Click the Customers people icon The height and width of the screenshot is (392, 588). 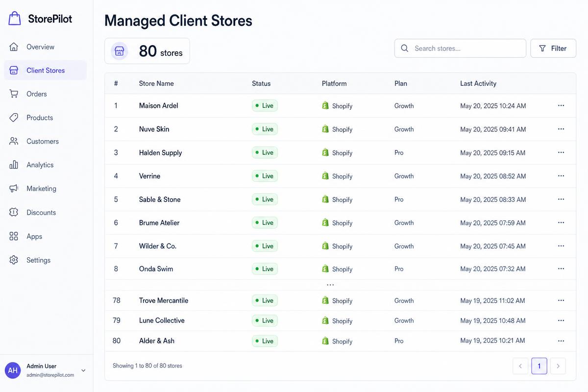[14, 141]
